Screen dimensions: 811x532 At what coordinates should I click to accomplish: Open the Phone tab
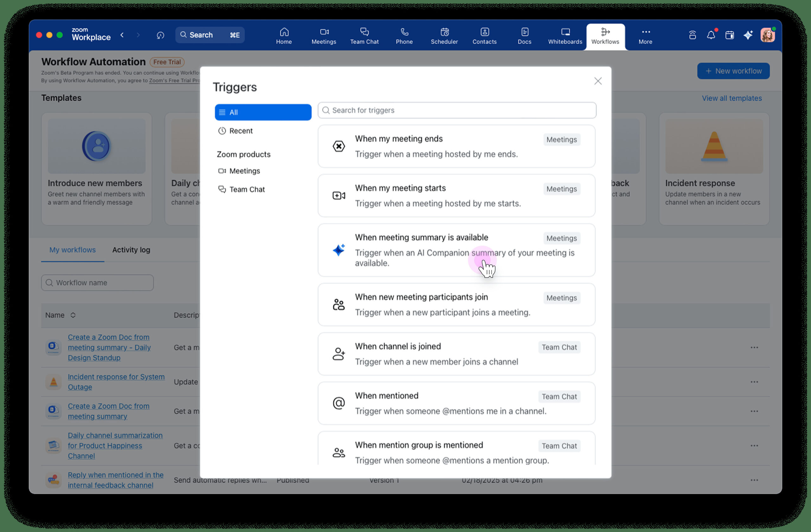(x=404, y=36)
